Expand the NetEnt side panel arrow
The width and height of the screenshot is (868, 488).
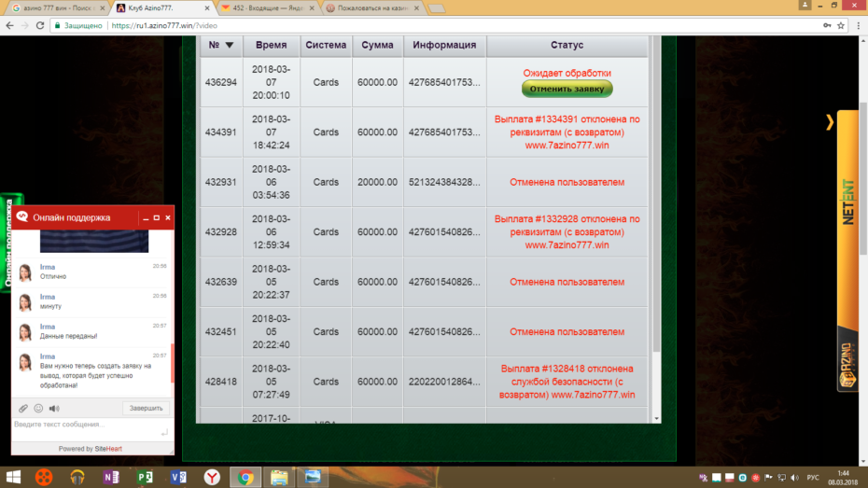tap(829, 122)
